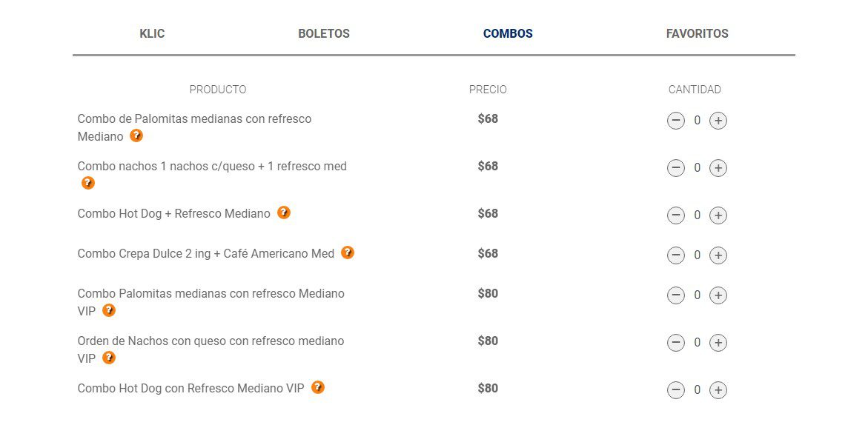Select the COMBOS tab
The width and height of the screenshot is (868, 425).
tap(508, 34)
